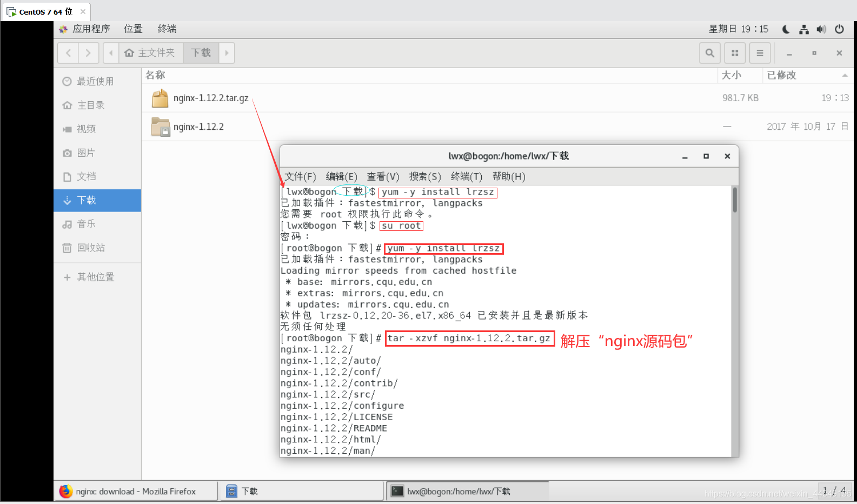Close the CentOS 7 VM tab
Screen dimensions: 857x504
click(x=83, y=11)
